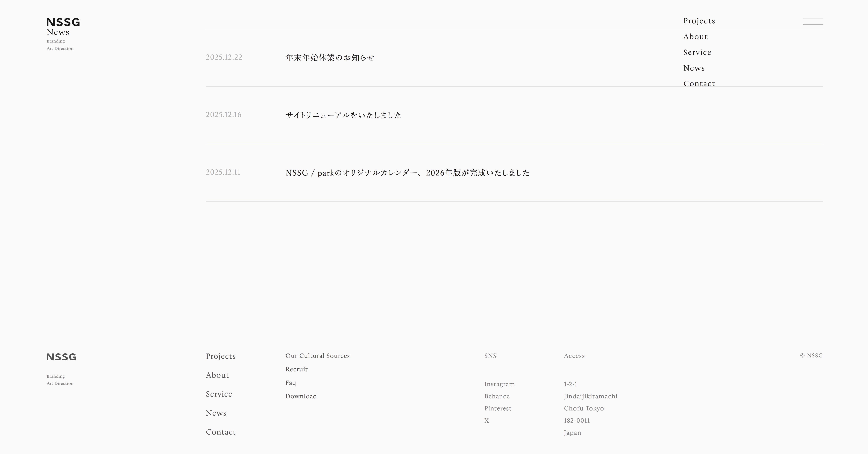
Task: Open Projects in top navigation
Action: (x=699, y=21)
